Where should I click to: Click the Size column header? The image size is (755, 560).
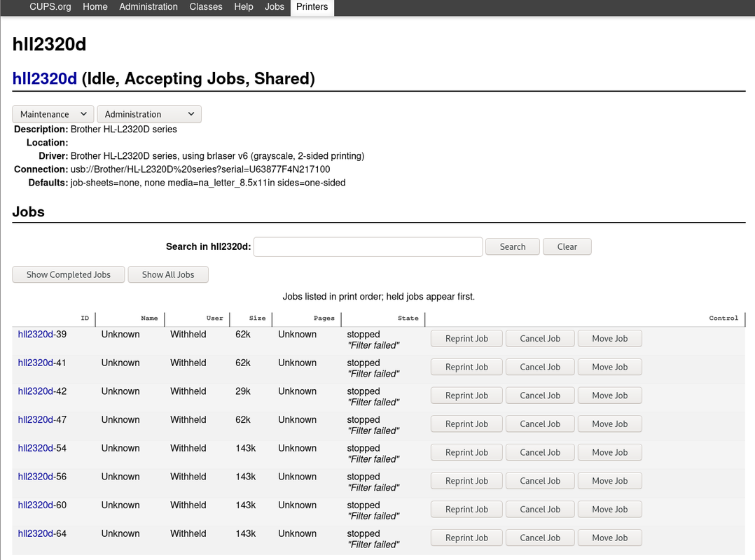point(257,318)
